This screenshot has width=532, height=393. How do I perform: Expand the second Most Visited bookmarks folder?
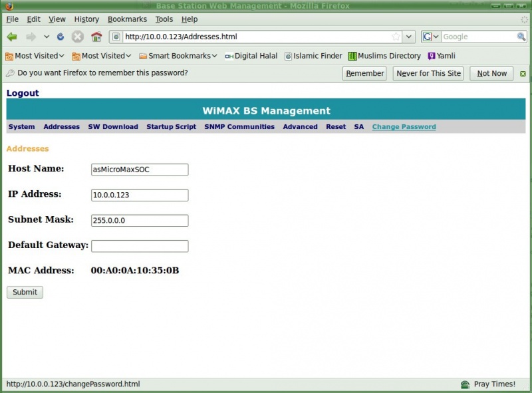(102, 56)
